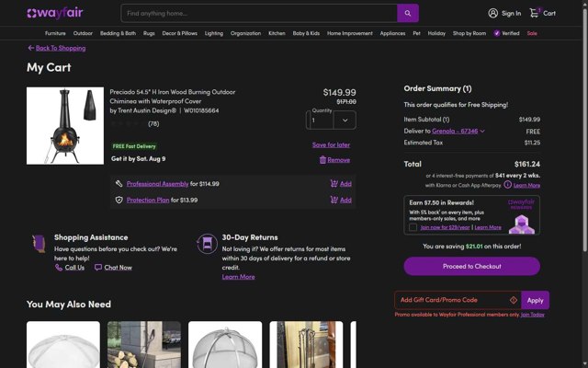The width and height of the screenshot is (588, 368).
Task: Open the Furniture menu
Action: 55,33
